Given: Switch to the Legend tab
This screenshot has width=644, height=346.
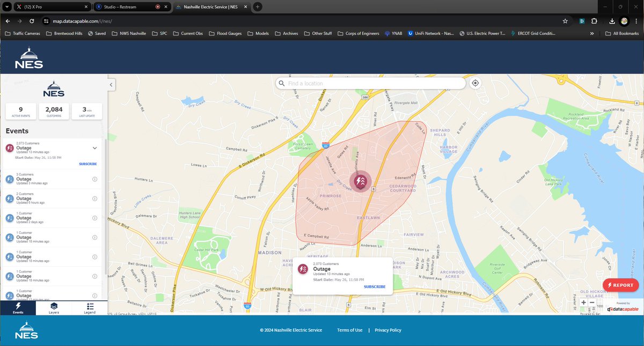Looking at the screenshot, I should click(x=90, y=308).
